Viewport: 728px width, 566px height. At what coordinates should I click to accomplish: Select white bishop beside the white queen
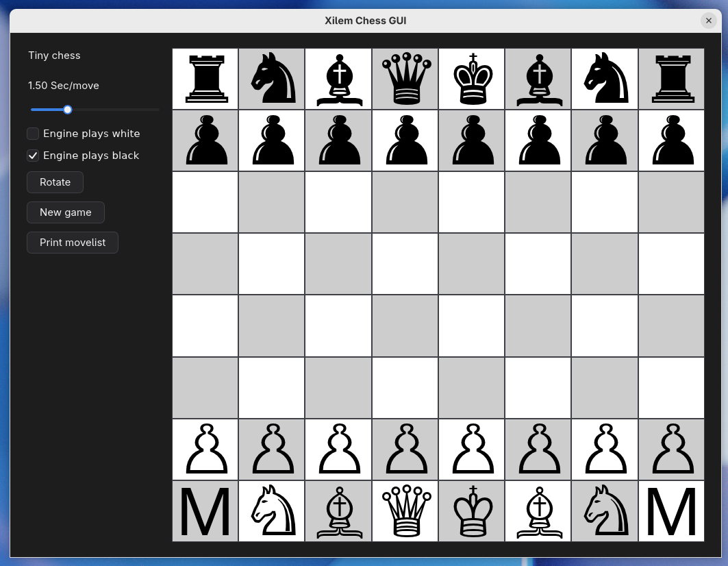(x=338, y=511)
